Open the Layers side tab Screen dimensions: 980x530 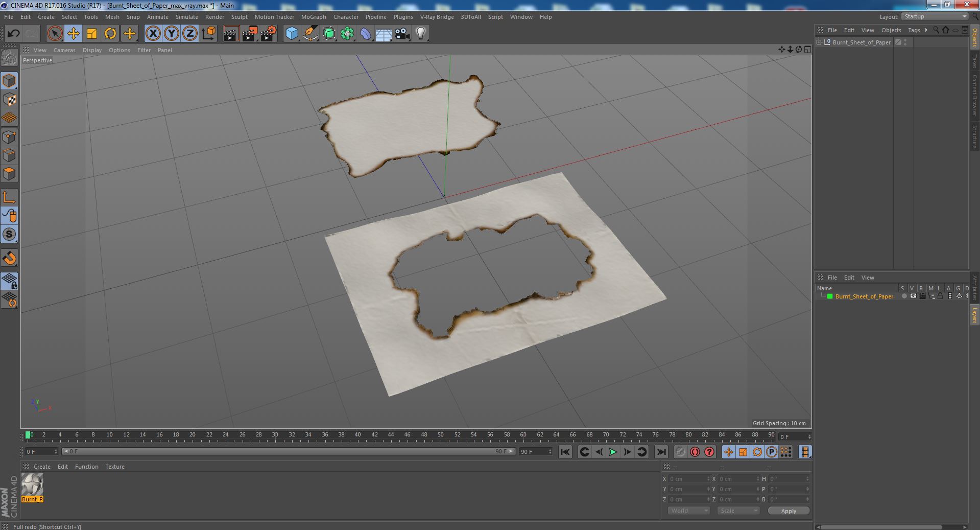click(x=974, y=315)
